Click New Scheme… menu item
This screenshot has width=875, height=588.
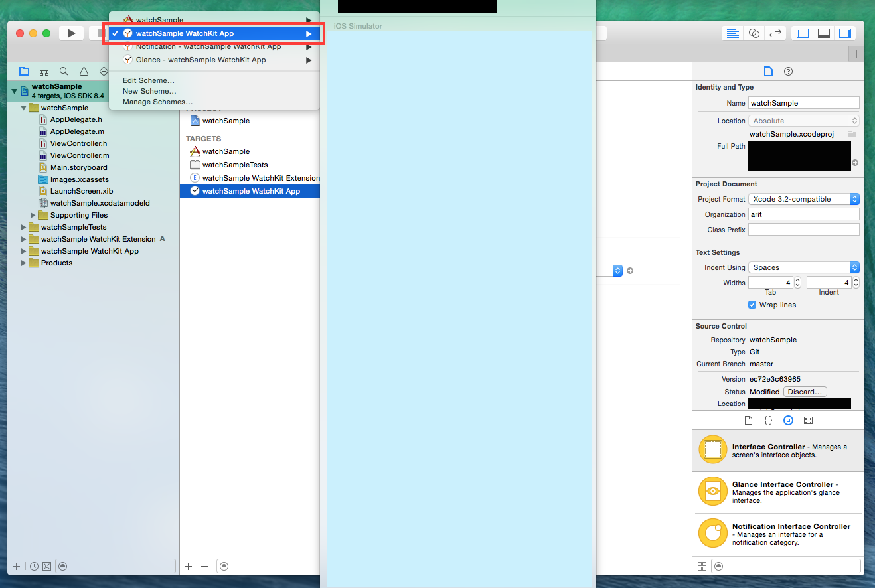149,91
